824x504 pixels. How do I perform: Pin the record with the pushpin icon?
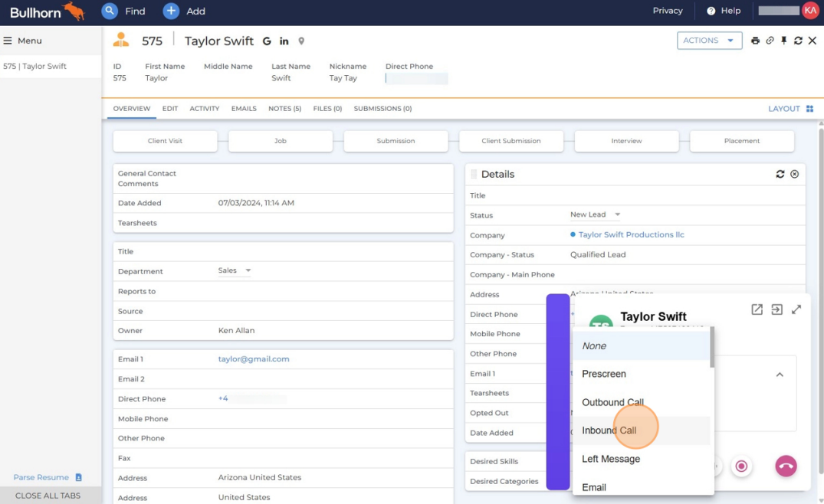coord(783,41)
